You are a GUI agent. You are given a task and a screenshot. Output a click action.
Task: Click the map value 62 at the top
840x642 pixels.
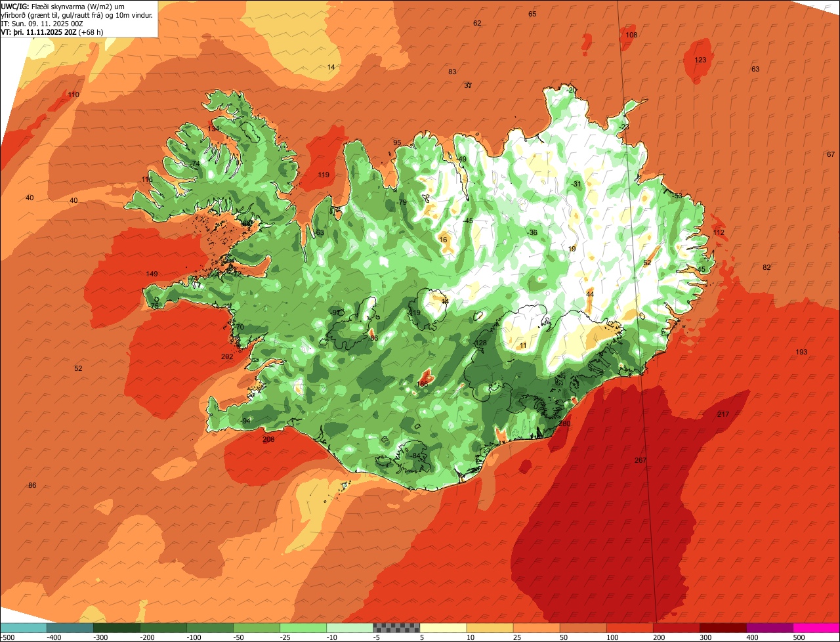pyautogui.click(x=477, y=23)
